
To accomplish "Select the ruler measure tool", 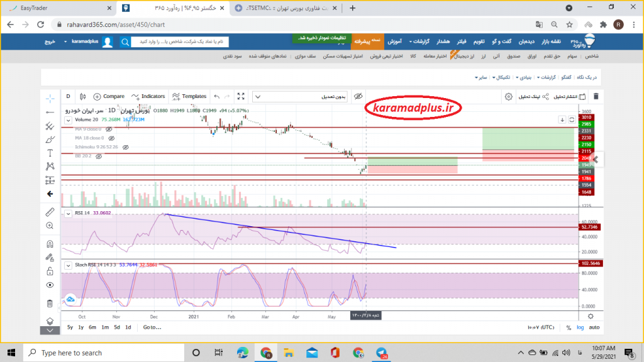I will [50, 212].
